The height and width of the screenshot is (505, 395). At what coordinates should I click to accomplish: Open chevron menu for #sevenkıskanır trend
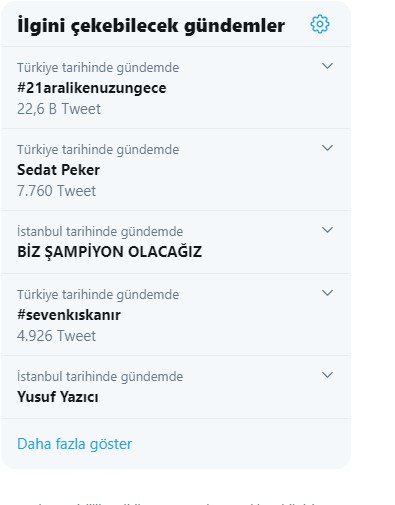point(327,293)
